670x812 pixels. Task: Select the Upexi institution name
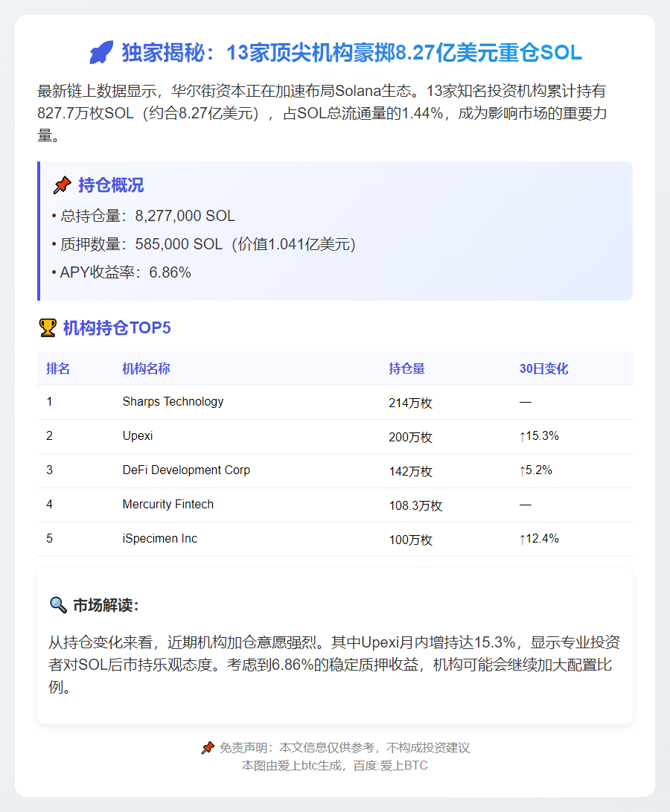[x=138, y=436]
